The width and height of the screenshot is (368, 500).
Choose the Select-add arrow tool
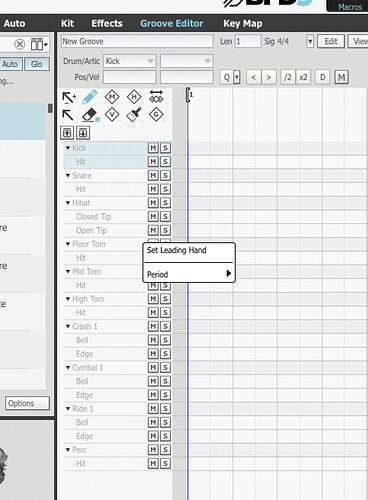(69, 98)
